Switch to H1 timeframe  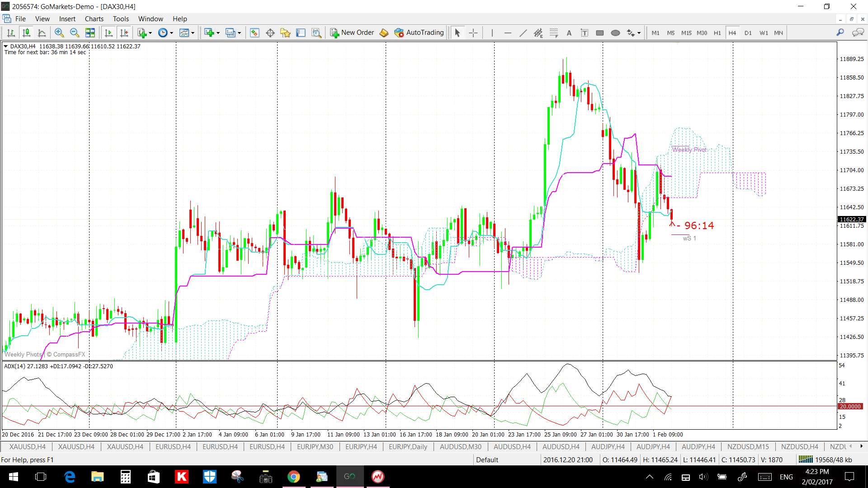717,33
